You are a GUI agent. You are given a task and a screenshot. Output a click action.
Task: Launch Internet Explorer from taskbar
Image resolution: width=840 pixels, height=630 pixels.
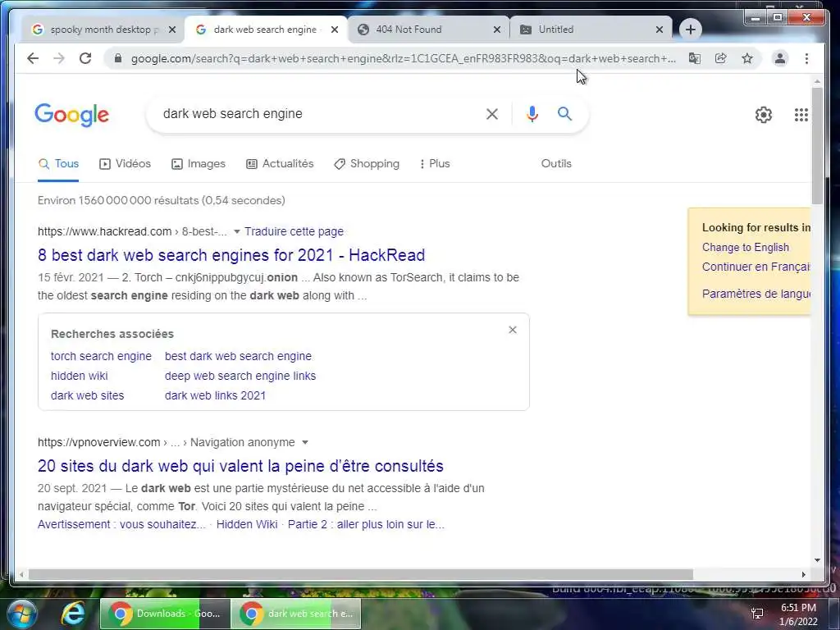(73, 614)
